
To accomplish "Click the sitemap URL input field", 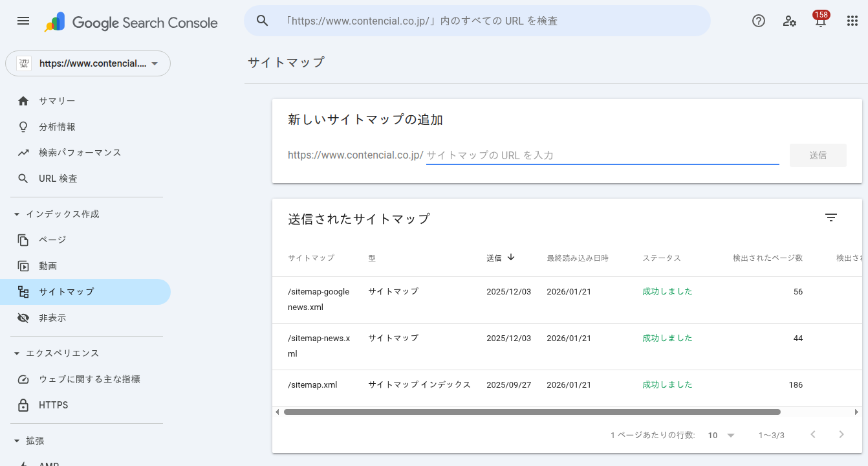I will [602, 155].
